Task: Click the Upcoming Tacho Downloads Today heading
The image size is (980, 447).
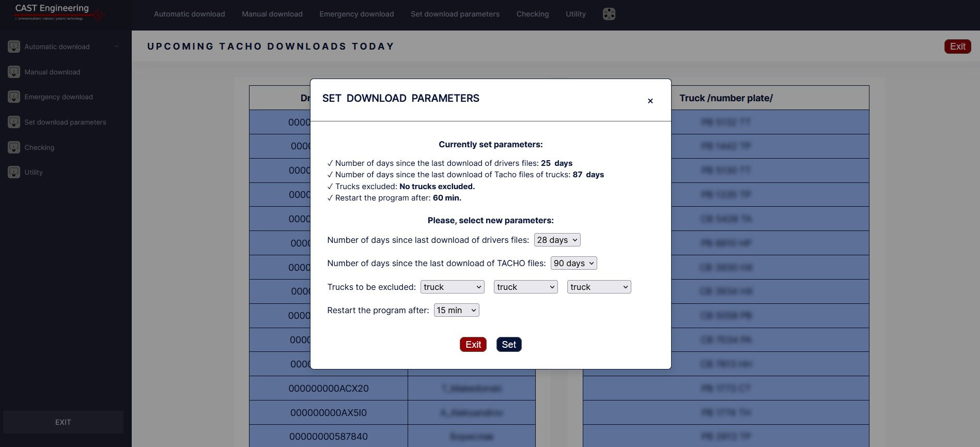Action: click(x=271, y=47)
